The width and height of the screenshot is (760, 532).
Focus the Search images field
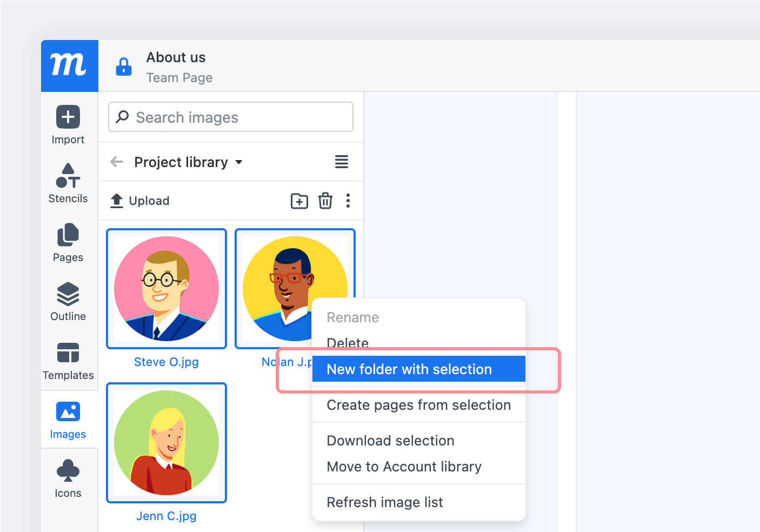[231, 117]
